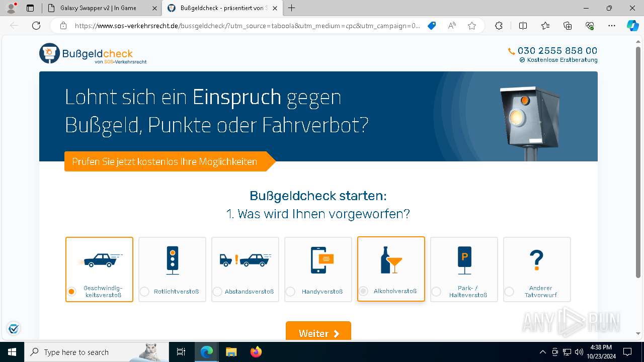Click '1. Was wird Ihnen vorgeworfen?' text
The height and width of the screenshot is (362, 644).
tap(318, 214)
